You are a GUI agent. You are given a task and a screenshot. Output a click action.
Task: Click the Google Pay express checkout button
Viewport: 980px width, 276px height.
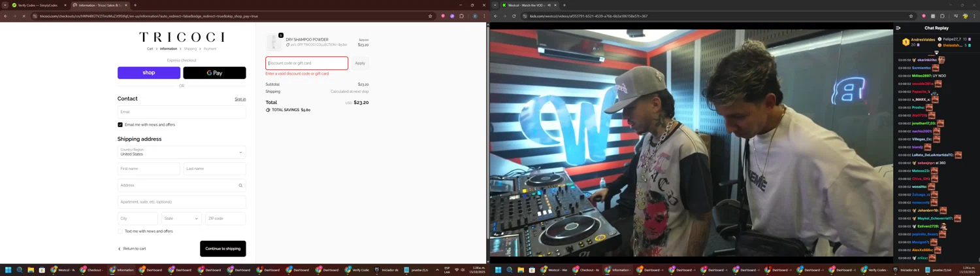214,73
